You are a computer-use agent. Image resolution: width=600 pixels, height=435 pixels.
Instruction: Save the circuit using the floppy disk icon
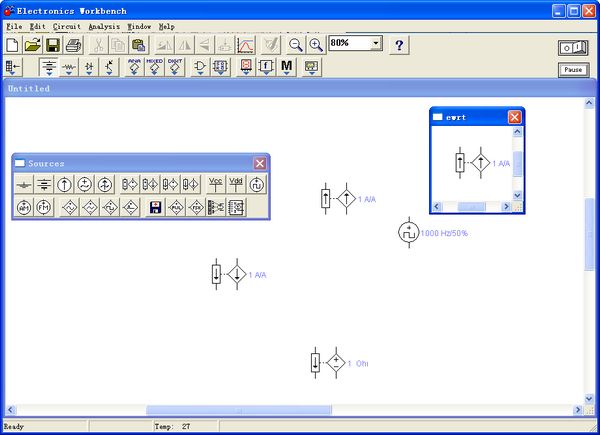pos(53,45)
